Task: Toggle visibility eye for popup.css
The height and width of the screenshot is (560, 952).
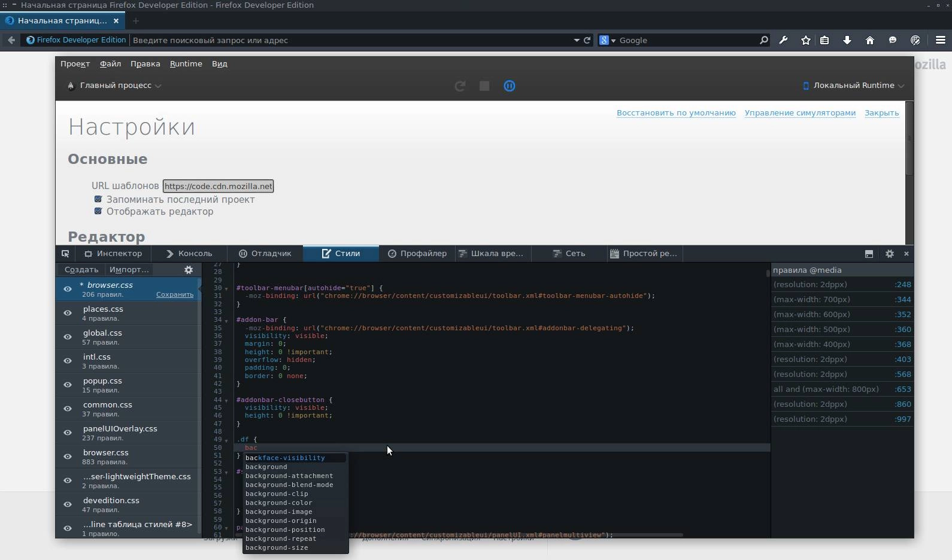Action: [68, 385]
